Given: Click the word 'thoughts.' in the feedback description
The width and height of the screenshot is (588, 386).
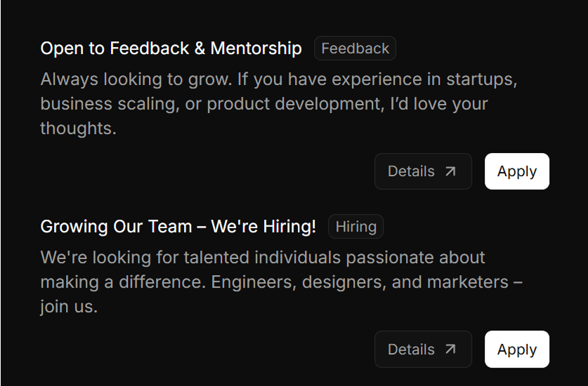Looking at the screenshot, I should 78,128.
